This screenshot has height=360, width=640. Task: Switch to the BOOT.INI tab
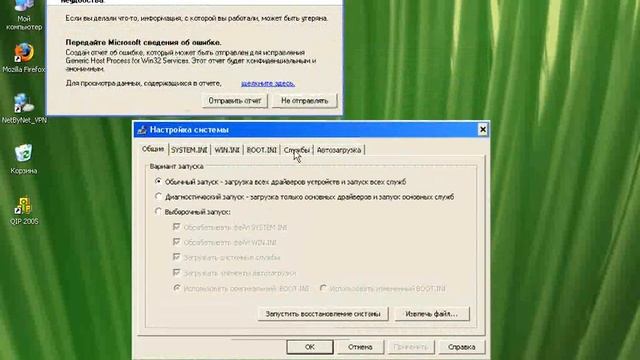(x=262, y=150)
